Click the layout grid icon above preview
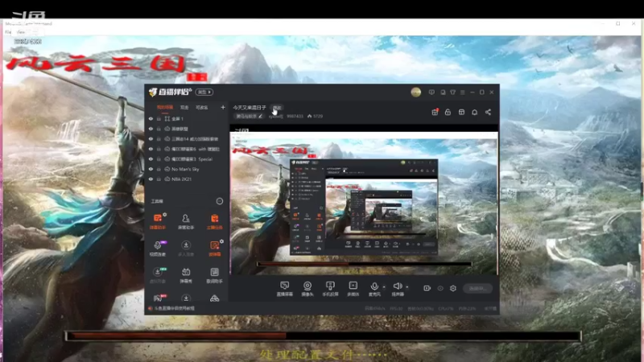 (461, 112)
